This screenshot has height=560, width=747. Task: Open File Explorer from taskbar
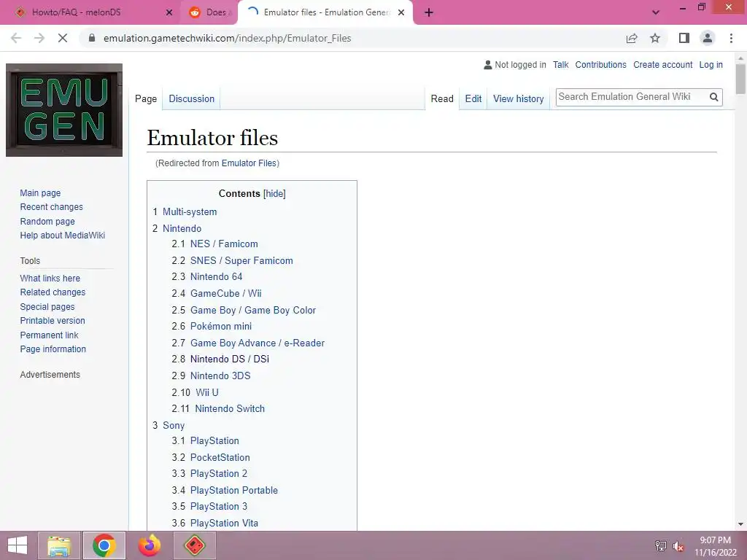tap(59, 545)
